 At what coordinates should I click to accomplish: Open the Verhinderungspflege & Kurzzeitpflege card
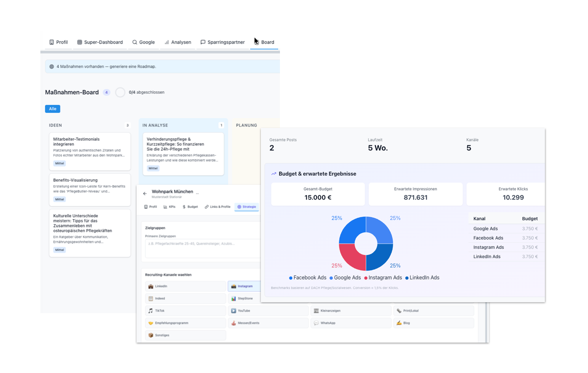click(183, 153)
